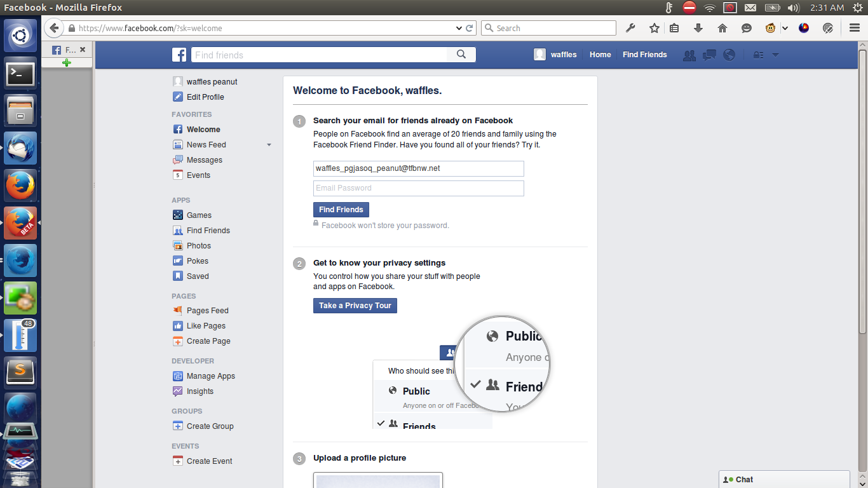868x488 pixels.
Task: Open Wi-Fi network indicator in tray
Action: pos(709,8)
